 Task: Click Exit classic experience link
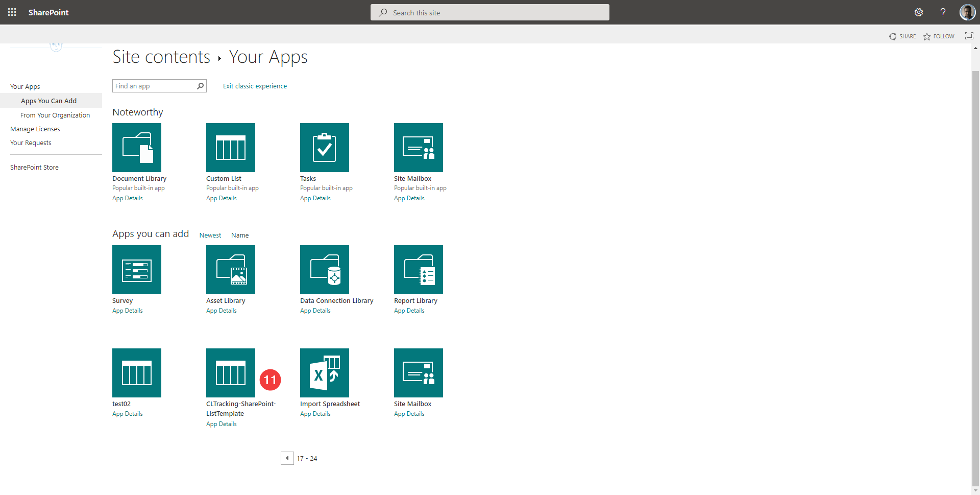tap(255, 86)
